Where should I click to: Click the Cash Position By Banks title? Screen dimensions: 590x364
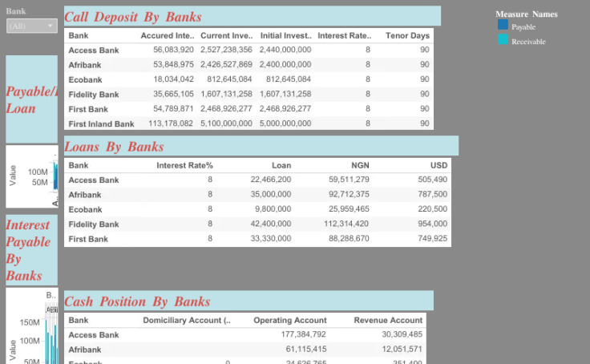(x=137, y=301)
